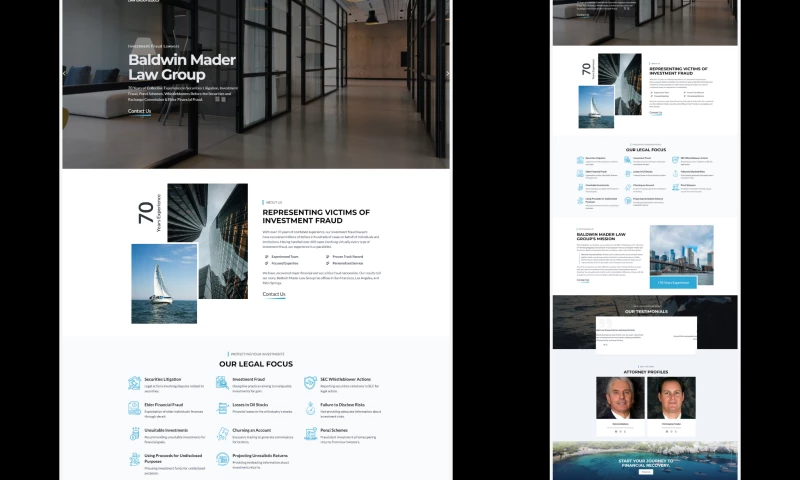Click the Failure to Disclose Risks icon, left preview

(x=310, y=408)
